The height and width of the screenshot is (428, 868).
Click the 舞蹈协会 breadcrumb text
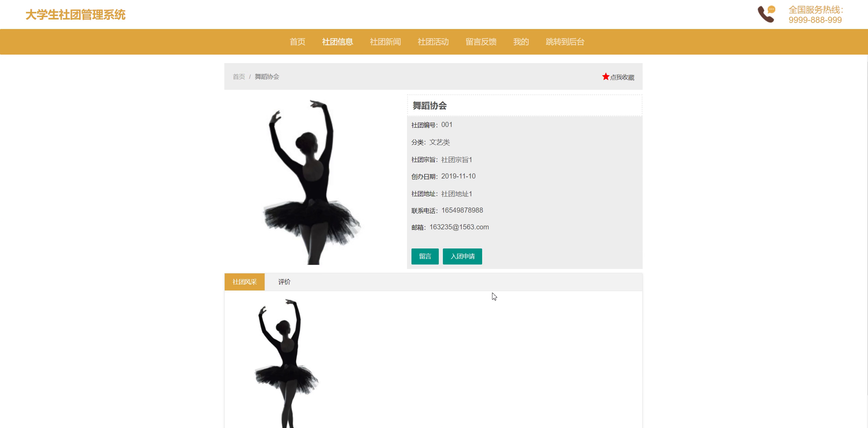click(267, 77)
